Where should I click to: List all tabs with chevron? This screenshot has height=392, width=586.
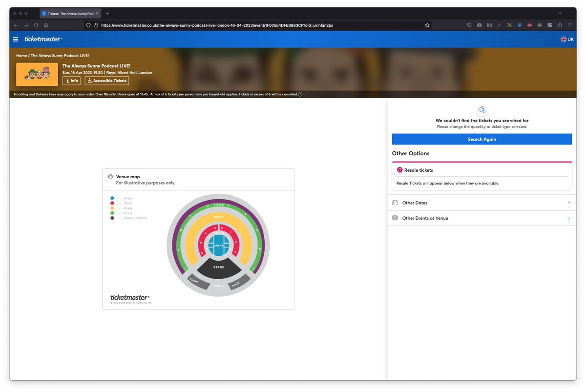coord(560,13)
